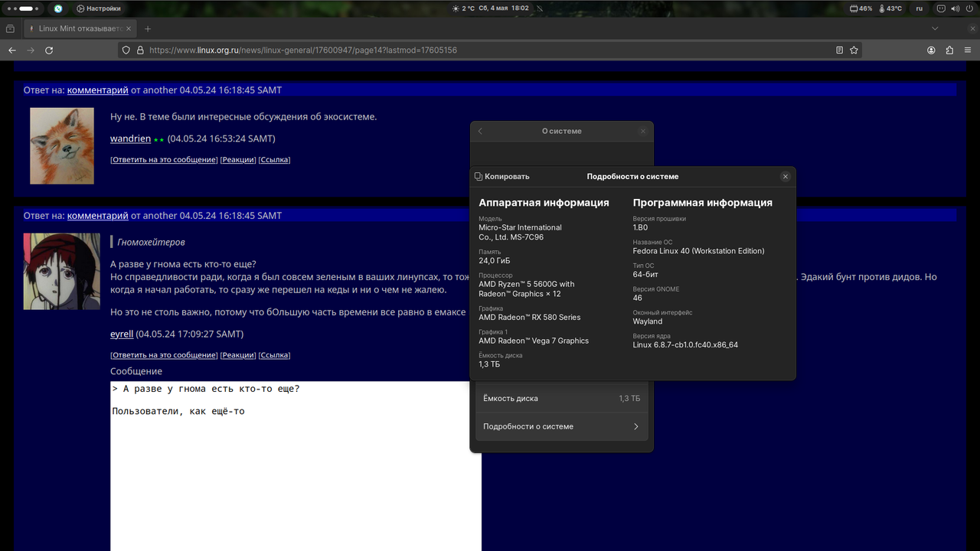
Task: Open the Firefox account icon
Action: (x=931, y=50)
